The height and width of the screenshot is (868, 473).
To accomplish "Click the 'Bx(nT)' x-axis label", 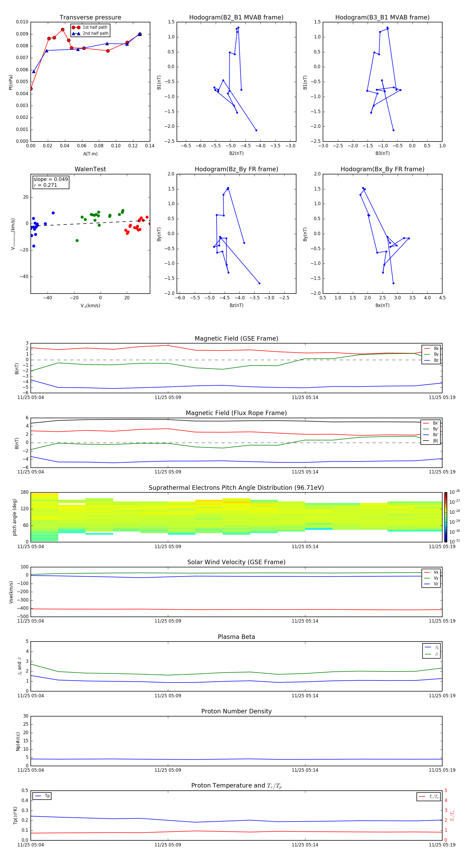I will pyautogui.click(x=382, y=305).
